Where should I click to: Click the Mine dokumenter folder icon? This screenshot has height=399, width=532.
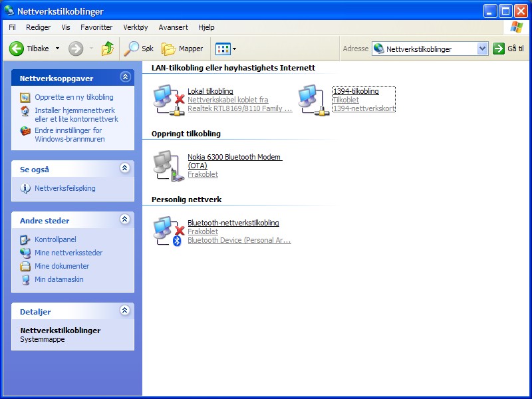(25, 266)
